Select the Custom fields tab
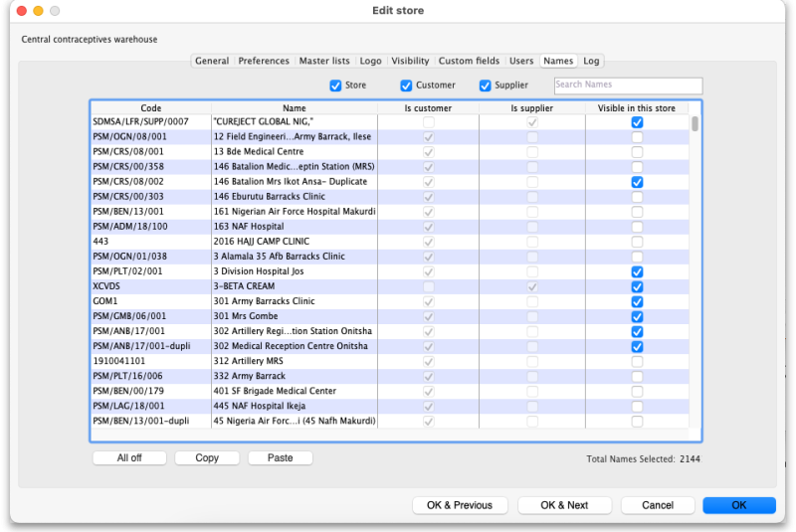 (470, 61)
